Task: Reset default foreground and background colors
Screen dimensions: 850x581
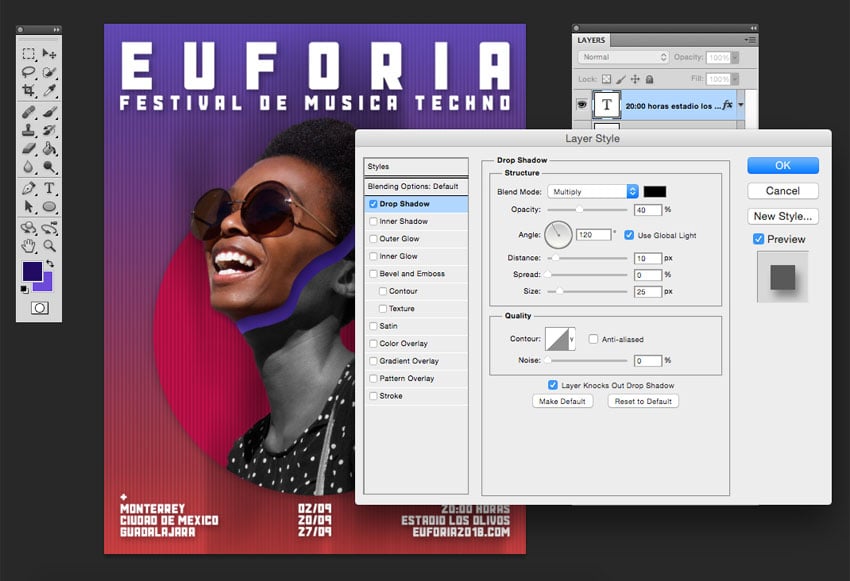Action: (24, 289)
